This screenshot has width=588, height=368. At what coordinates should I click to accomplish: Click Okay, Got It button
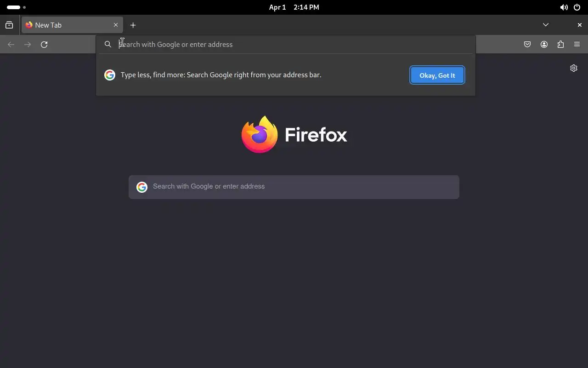437,75
